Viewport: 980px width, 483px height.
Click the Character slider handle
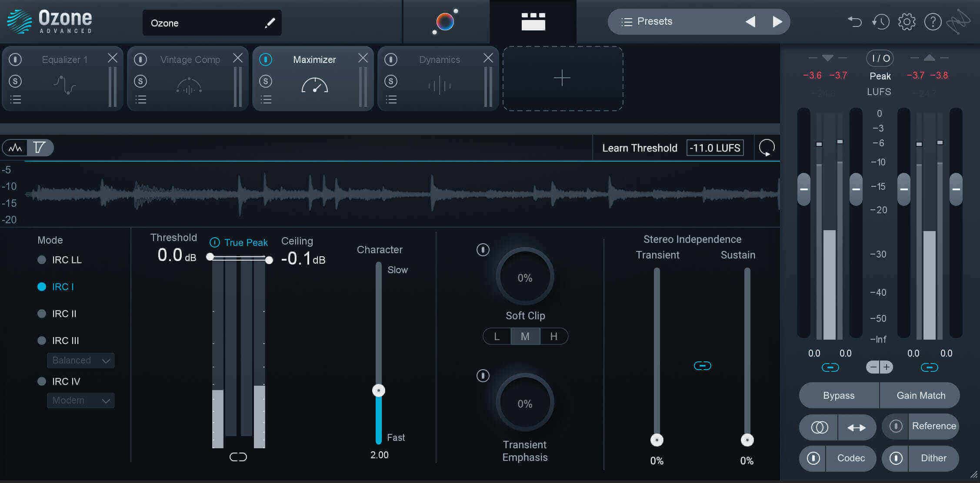[x=379, y=390]
